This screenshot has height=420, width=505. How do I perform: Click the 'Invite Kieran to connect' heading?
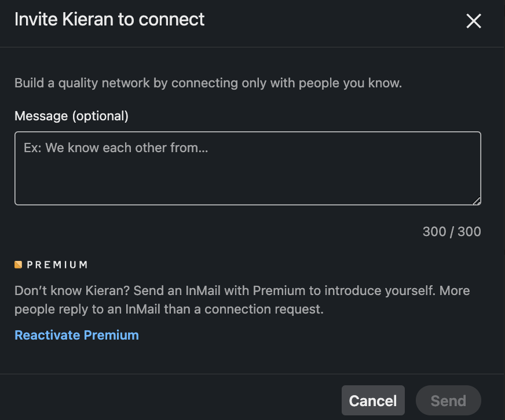tap(109, 19)
